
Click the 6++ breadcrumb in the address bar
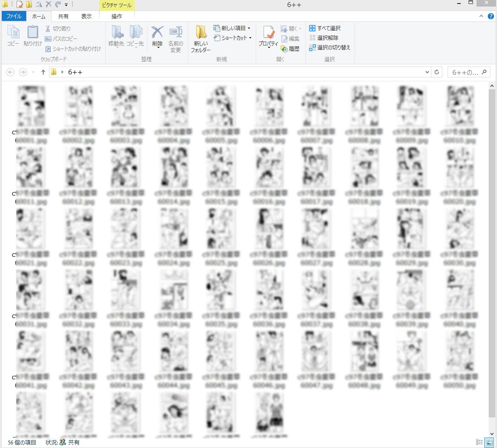click(x=75, y=72)
